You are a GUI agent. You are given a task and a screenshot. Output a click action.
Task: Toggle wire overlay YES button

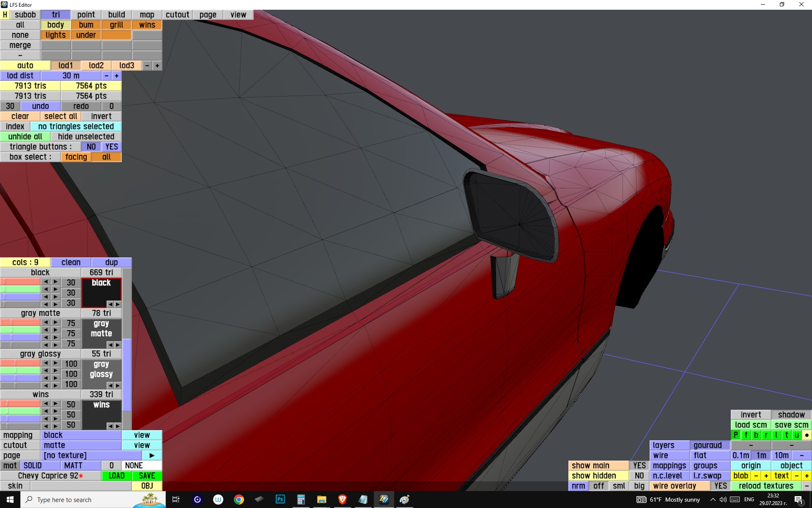[720, 486]
